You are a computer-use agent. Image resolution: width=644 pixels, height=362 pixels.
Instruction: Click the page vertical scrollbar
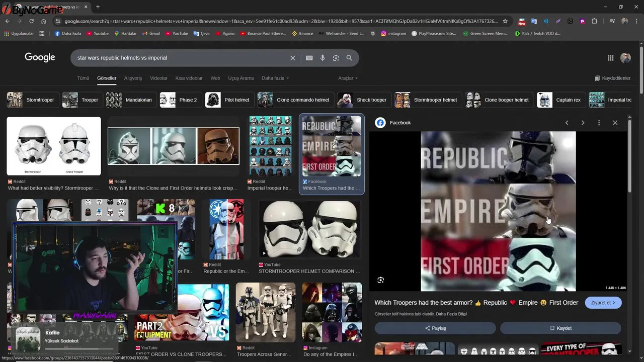(x=641, y=70)
